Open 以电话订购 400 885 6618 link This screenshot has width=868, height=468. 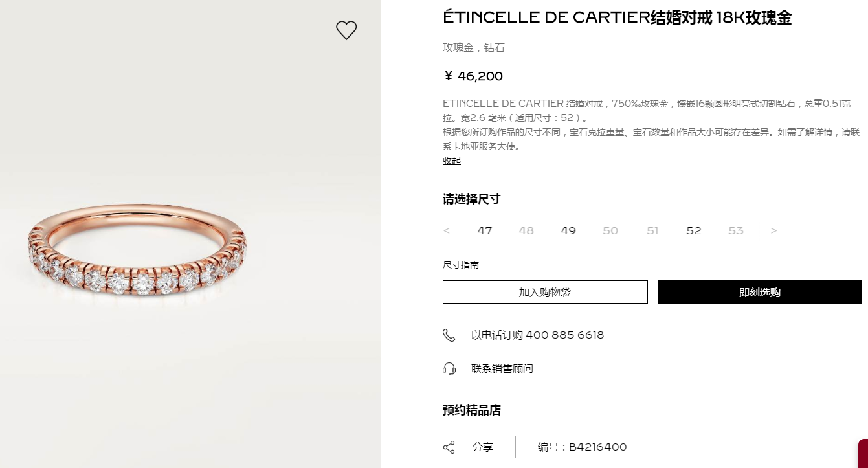(537, 335)
